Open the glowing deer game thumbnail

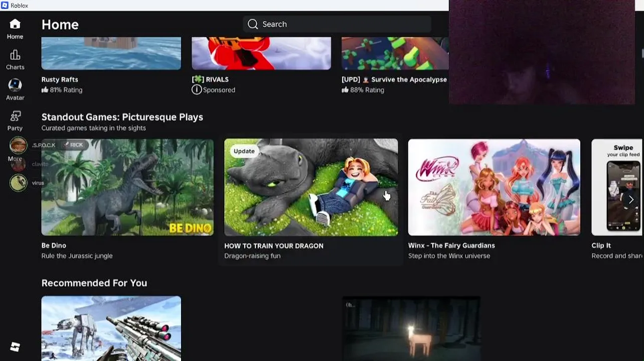point(412,328)
